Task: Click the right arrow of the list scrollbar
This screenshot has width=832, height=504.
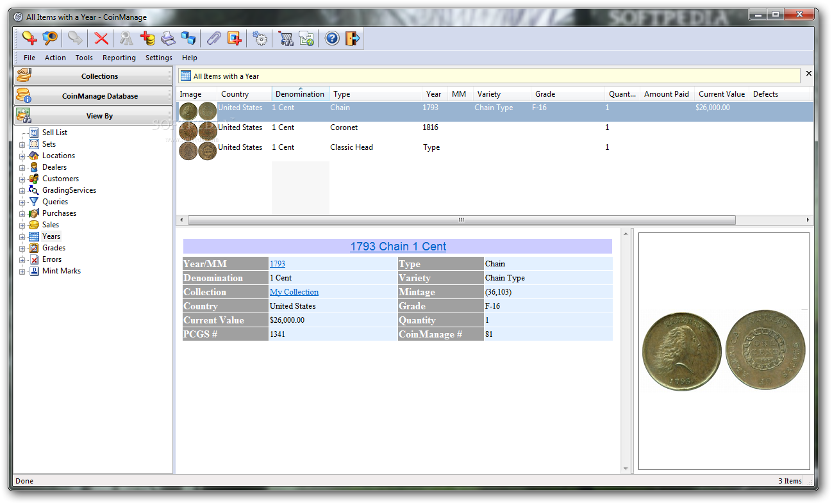Action: (x=808, y=220)
